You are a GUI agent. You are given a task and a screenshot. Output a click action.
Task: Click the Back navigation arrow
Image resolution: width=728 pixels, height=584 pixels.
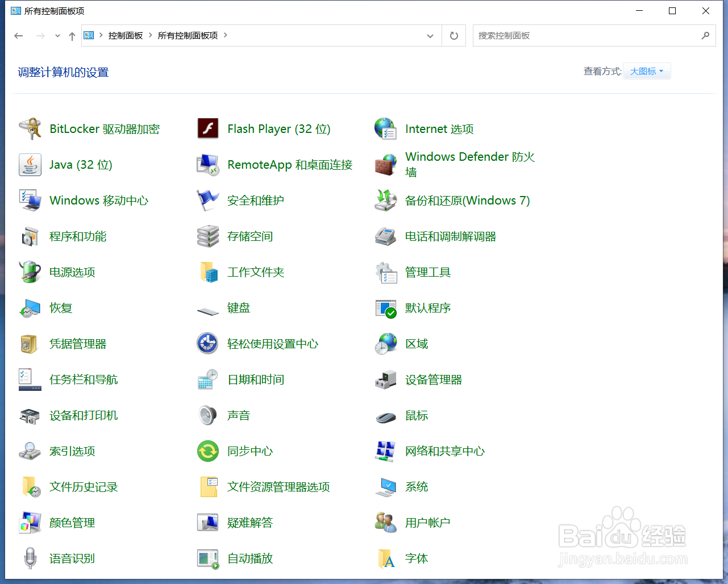[x=19, y=36]
